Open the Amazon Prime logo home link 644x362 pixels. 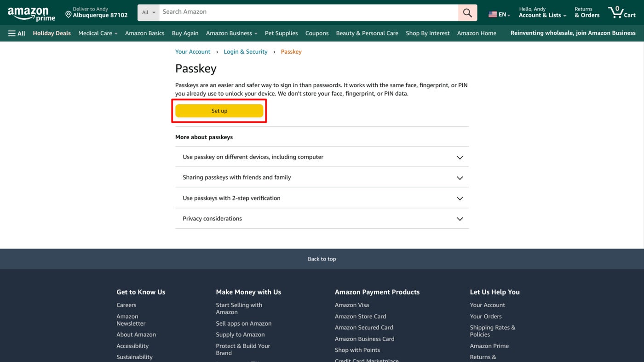pos(31,14)
